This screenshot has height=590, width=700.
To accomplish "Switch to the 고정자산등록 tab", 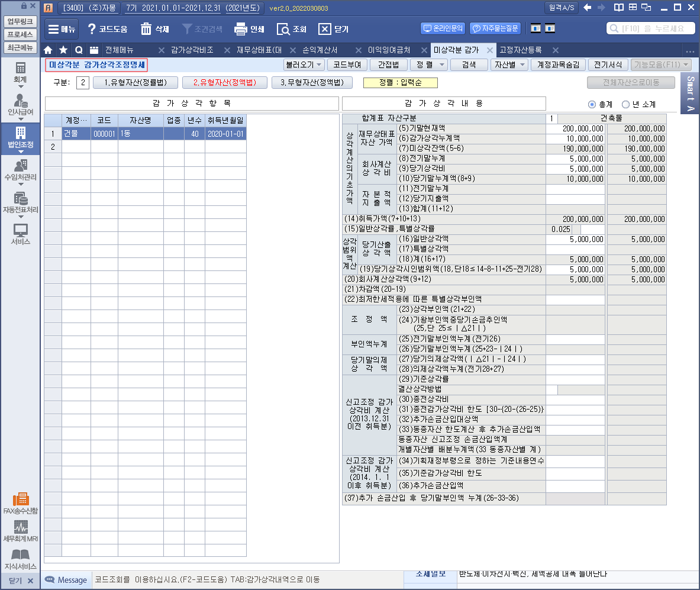I will (x=521, y=50).
